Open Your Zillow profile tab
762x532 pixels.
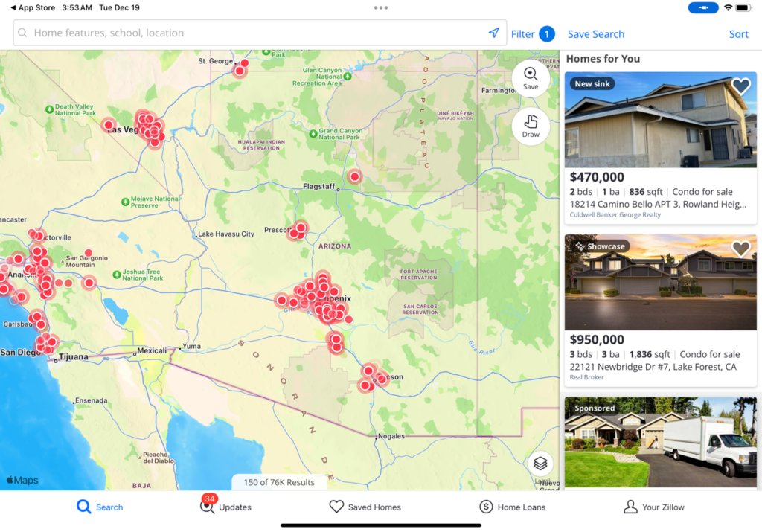coord(654,507)
